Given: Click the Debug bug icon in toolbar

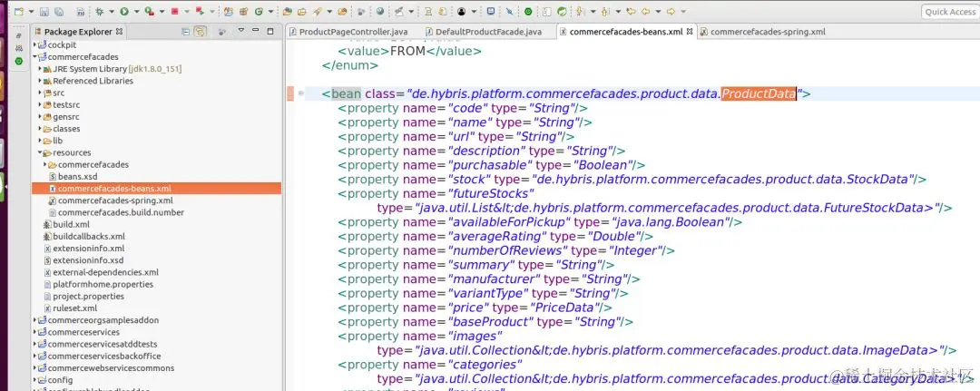Looking at the screenshot, I should click(100, 11).
